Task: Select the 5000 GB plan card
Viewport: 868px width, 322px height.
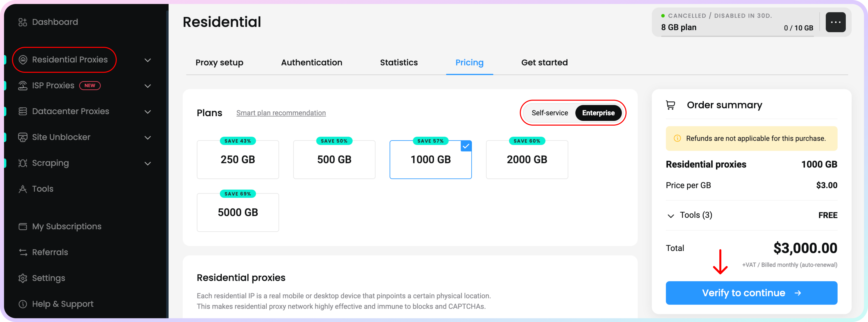Action: pyautogui.click(x=237, y=213)
